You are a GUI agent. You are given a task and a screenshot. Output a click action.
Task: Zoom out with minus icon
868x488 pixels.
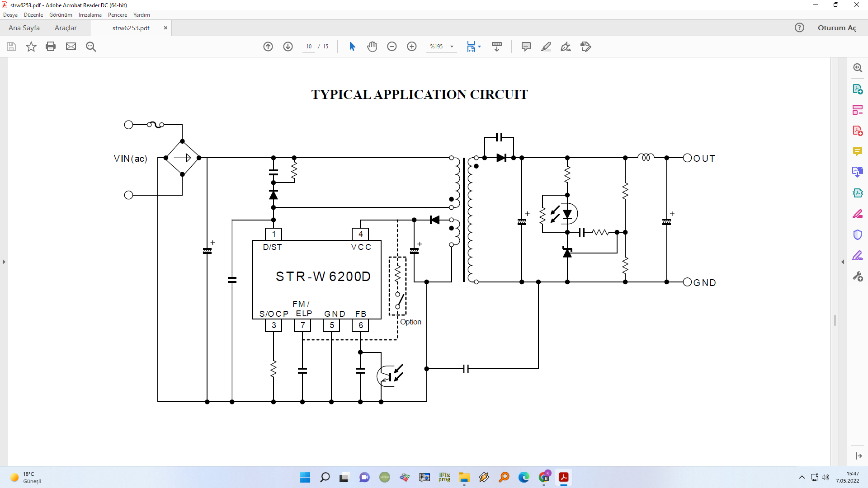click(392, 47)
